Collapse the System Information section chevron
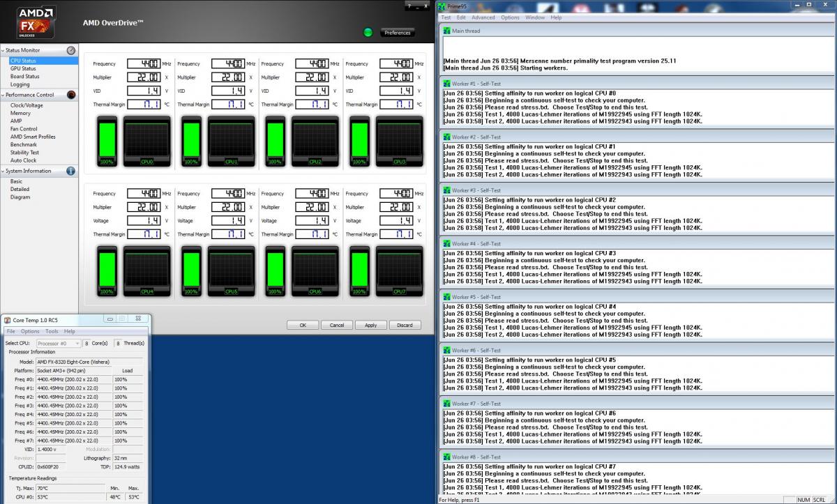This screenshot has height=504, width=837. point(3,171)
